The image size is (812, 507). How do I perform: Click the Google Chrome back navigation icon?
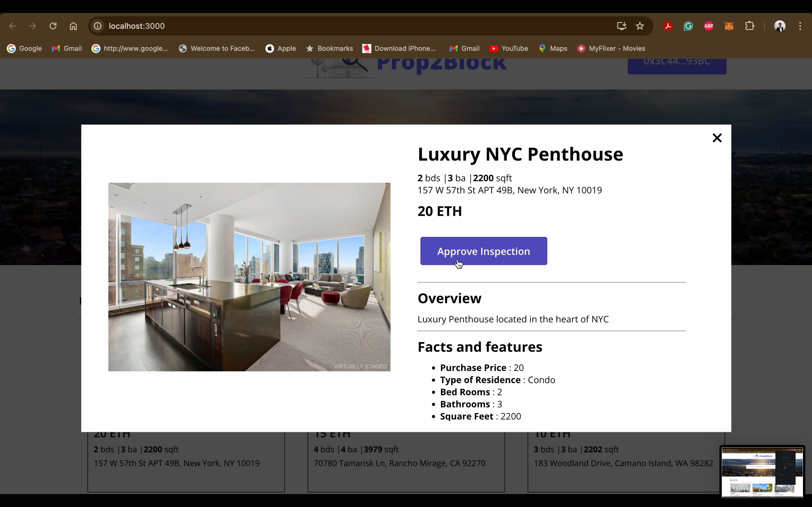pos(13,26)
